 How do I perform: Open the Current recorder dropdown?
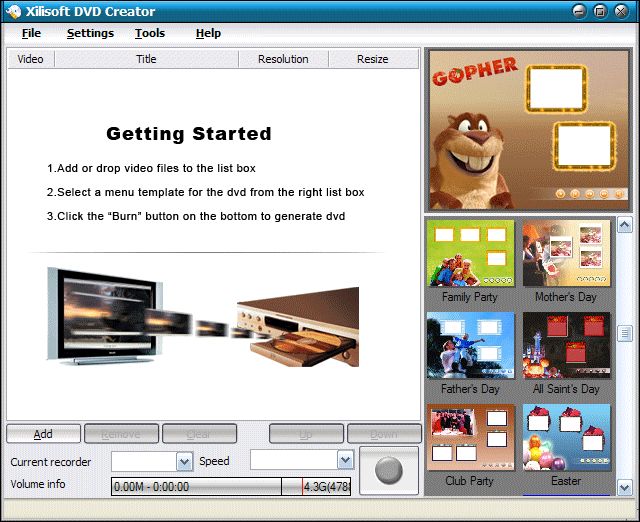click(x=184, y=461)
